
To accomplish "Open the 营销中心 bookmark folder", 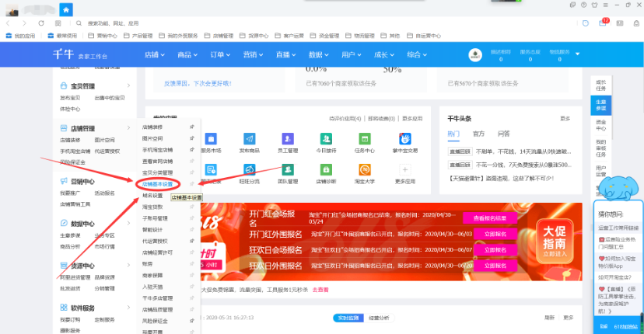I will point(103,36).
